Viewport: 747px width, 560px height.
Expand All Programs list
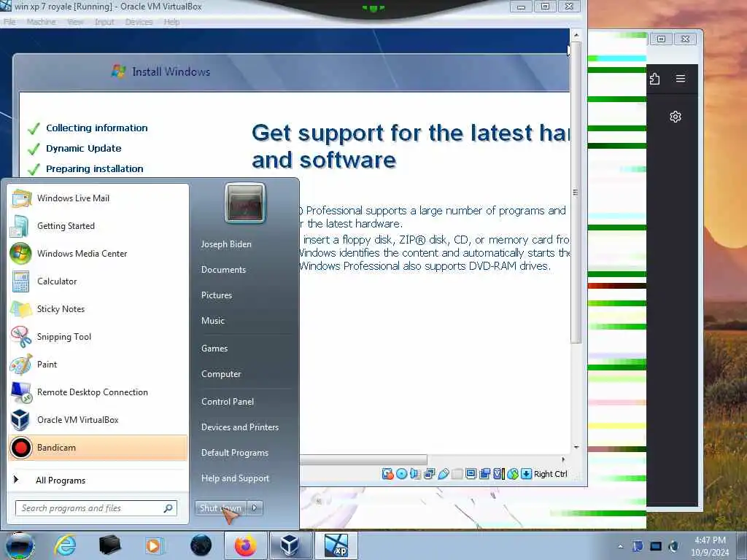coord(98,480)
